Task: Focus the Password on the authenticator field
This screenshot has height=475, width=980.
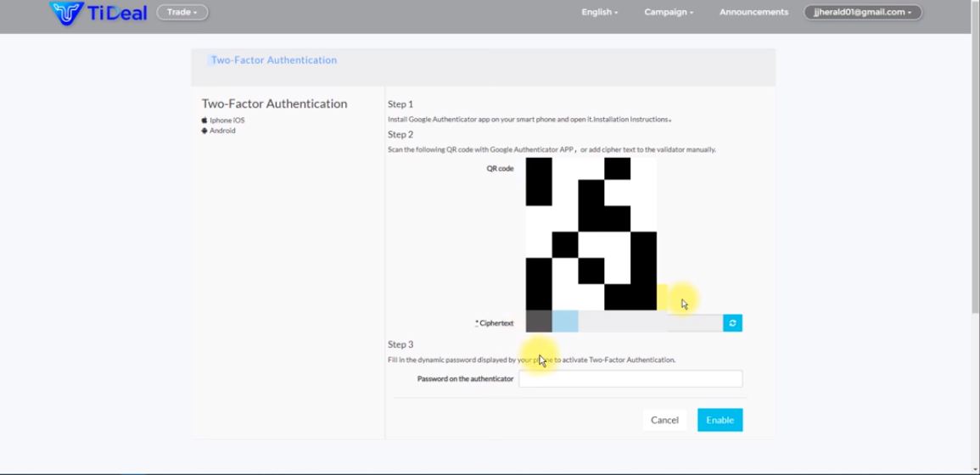Action: [630, 379]
